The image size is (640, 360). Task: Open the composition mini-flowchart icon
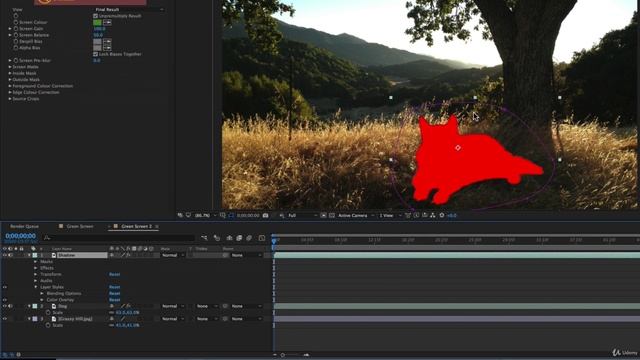pyautogui.click(x=204, y=238)
